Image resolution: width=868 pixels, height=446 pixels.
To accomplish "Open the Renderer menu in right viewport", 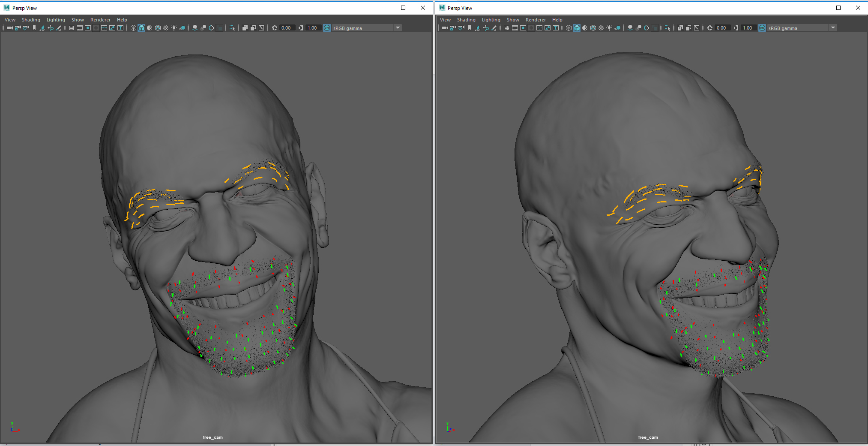I will click(x=536, y=20).
